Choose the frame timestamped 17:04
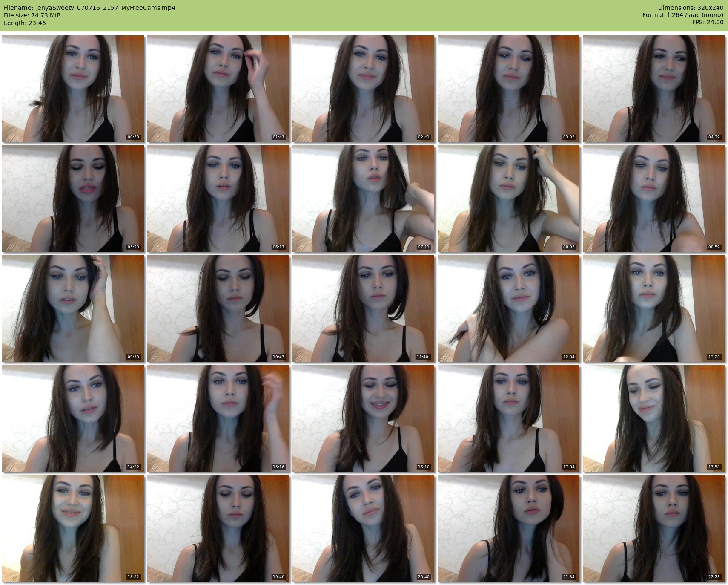The width and height of the screenshot is (728, 585). coord(509,418)
